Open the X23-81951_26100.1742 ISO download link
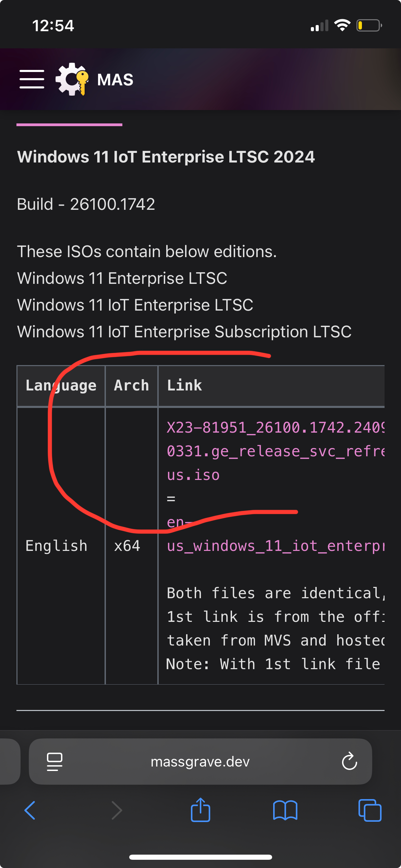Screen dimensions: 401x868 (x=275, y=451)
